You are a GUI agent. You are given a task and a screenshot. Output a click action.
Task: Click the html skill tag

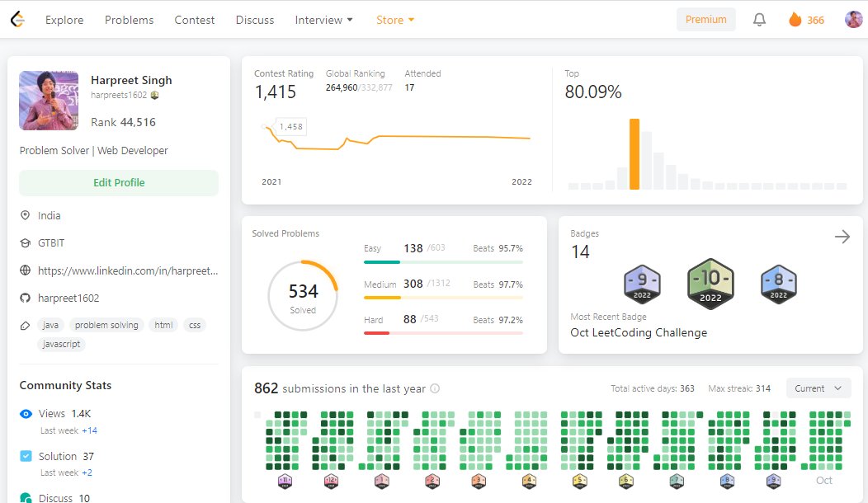[163, 325]
